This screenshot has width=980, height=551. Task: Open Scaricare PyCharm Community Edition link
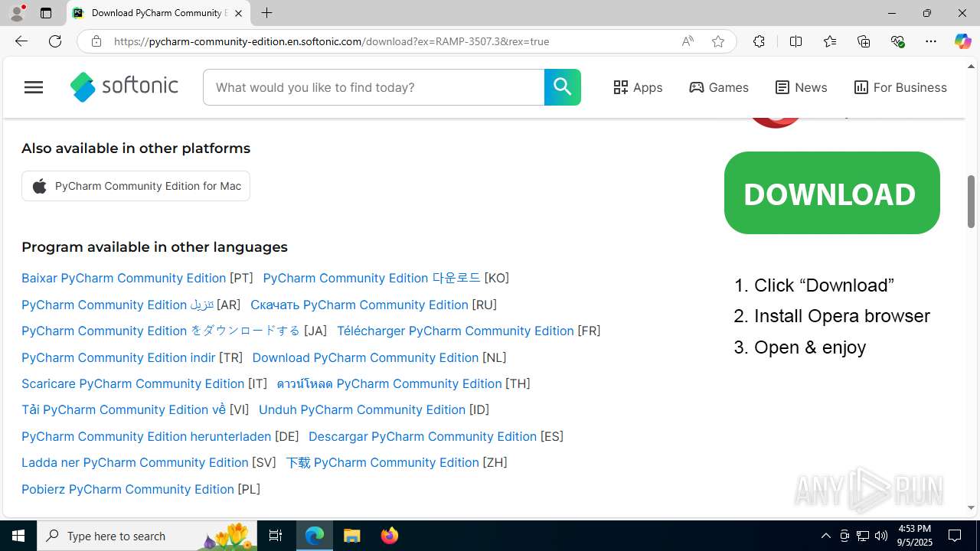pos(132,383)
